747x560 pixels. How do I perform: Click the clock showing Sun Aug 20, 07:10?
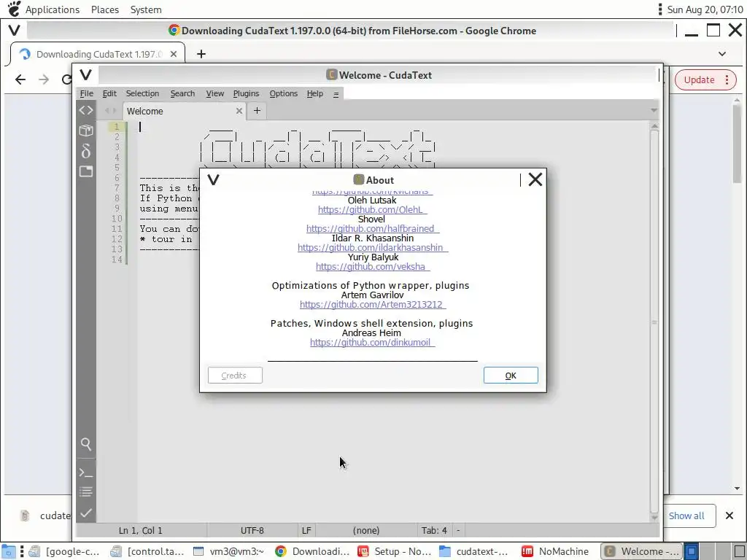tap(705, 9)
